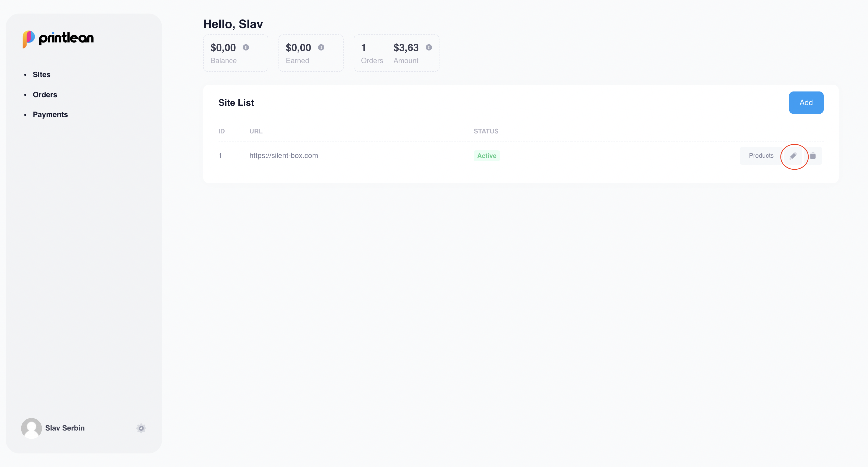Open the https://silent-box.com URL
Image resolution: width=868 pixels, height=467 pixels.
coord(283,156)
